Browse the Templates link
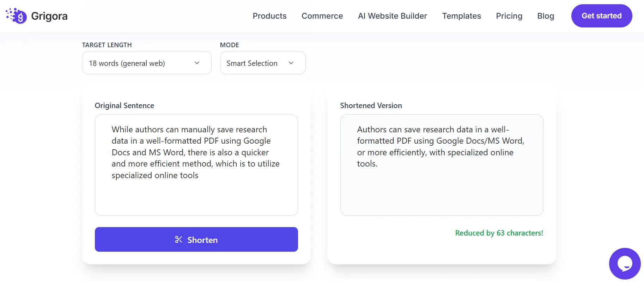This screenshot has height=282, width=644. click(x=461, y=16)
